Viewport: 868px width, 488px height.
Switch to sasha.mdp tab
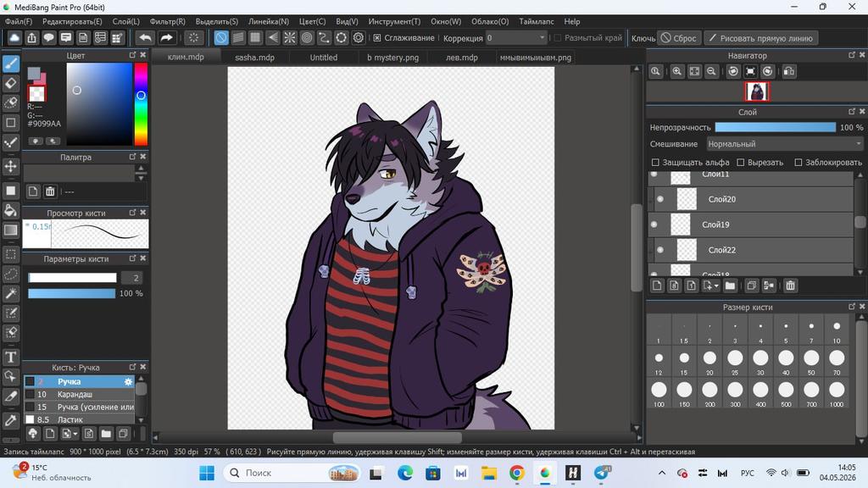pos(254,57)
